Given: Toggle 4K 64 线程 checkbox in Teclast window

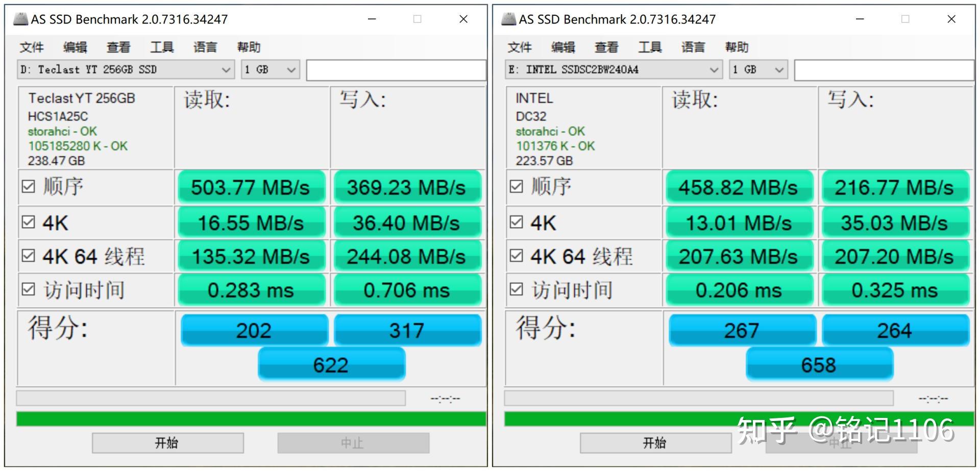Looking at the screenshot, I should [28, 256].
